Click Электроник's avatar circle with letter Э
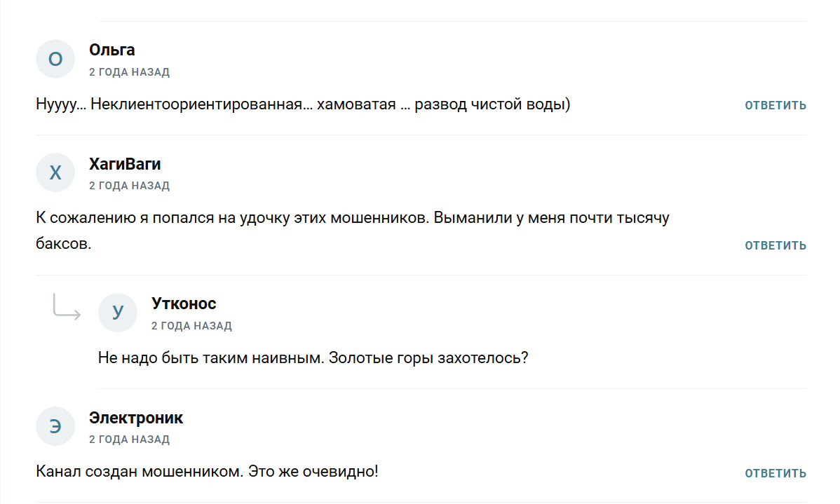The height and width of the screenshot is (504, 840). coord(55,426)
